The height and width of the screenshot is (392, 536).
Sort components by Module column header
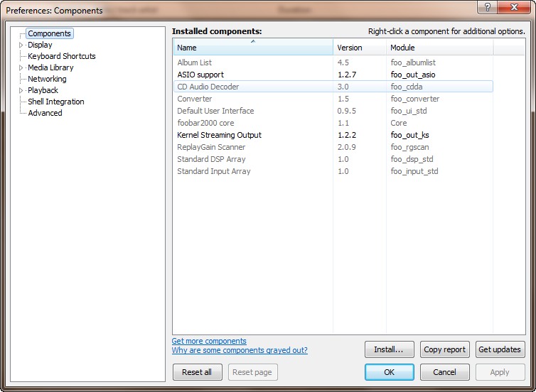pos(440,47)
